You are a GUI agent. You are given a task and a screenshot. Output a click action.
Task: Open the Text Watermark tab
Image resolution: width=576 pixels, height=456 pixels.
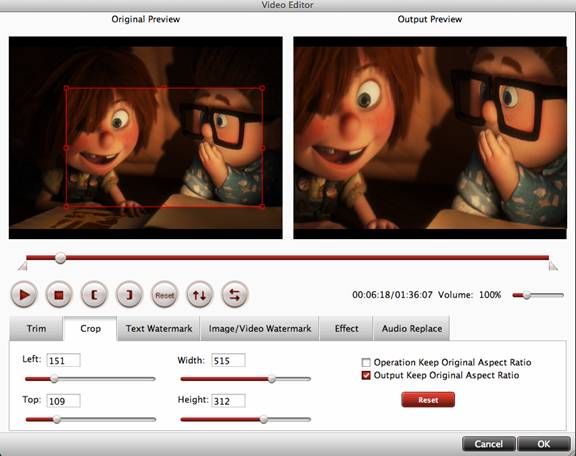click(x=159, y=328)
